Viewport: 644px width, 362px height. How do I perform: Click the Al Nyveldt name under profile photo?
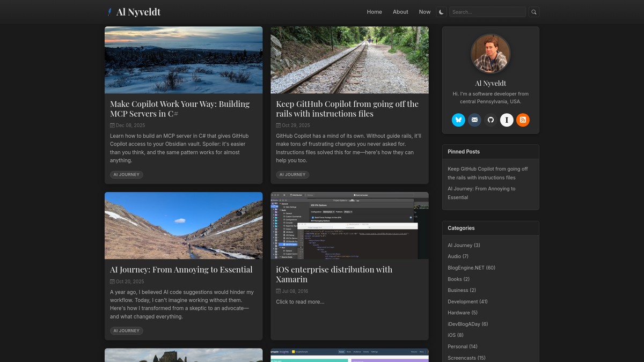[491, 83]
